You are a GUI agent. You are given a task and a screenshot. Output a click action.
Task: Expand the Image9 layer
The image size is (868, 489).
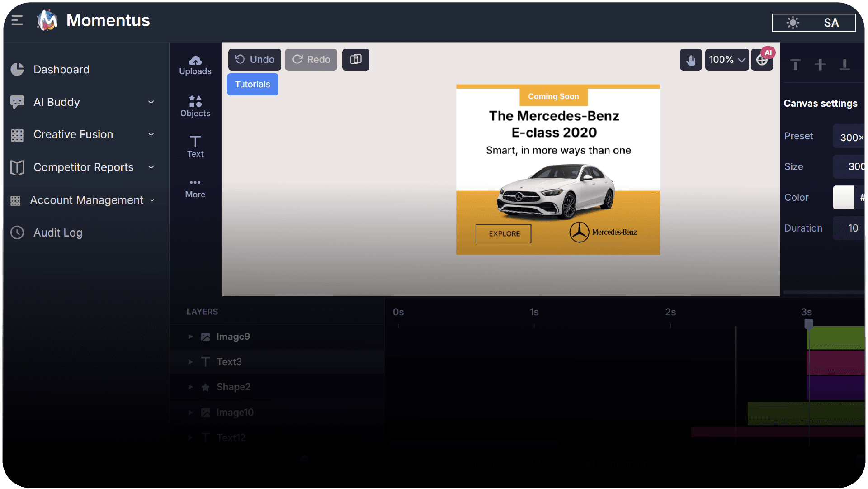(x=190, y=337)
